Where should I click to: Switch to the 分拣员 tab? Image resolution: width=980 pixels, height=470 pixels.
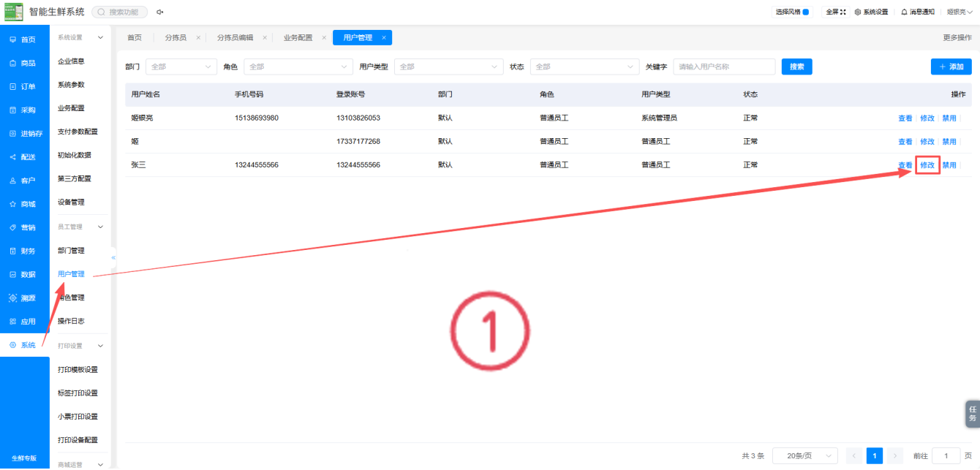176,37
